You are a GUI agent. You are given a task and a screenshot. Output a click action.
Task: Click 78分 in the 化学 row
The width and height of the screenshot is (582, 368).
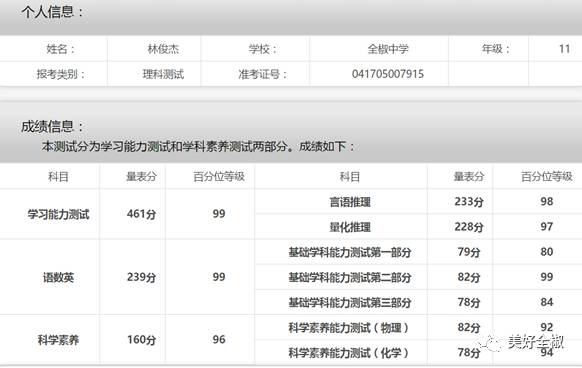tap(469, 352)
